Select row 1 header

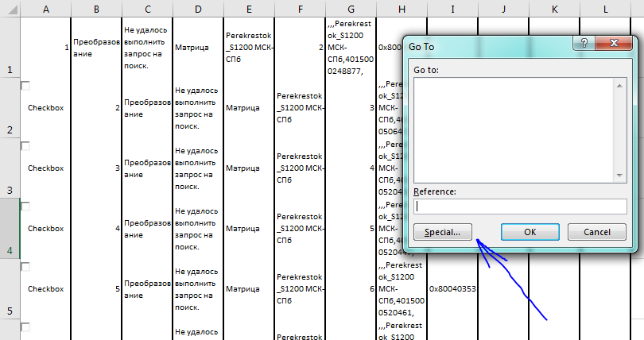point(10,47)
